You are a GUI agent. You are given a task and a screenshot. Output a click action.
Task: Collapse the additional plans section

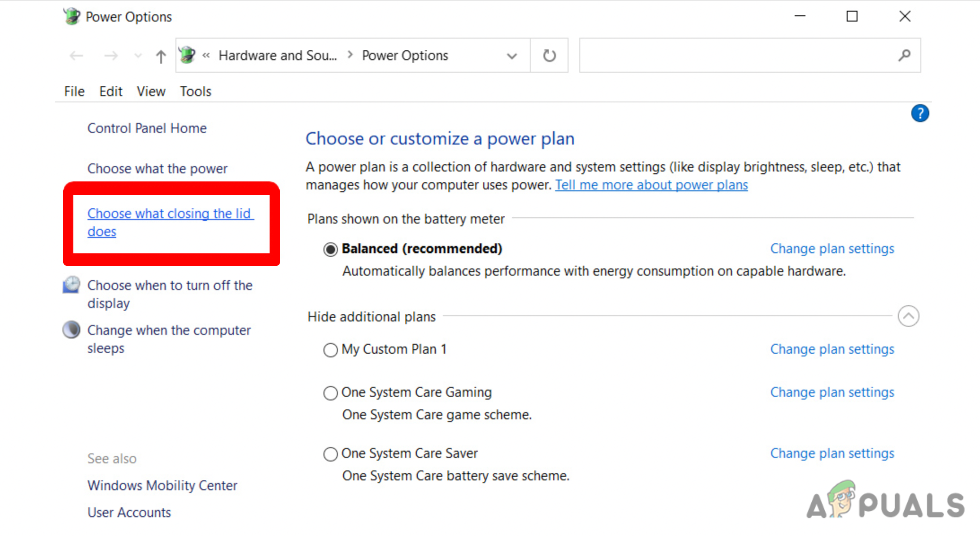(x=909, y=316)
